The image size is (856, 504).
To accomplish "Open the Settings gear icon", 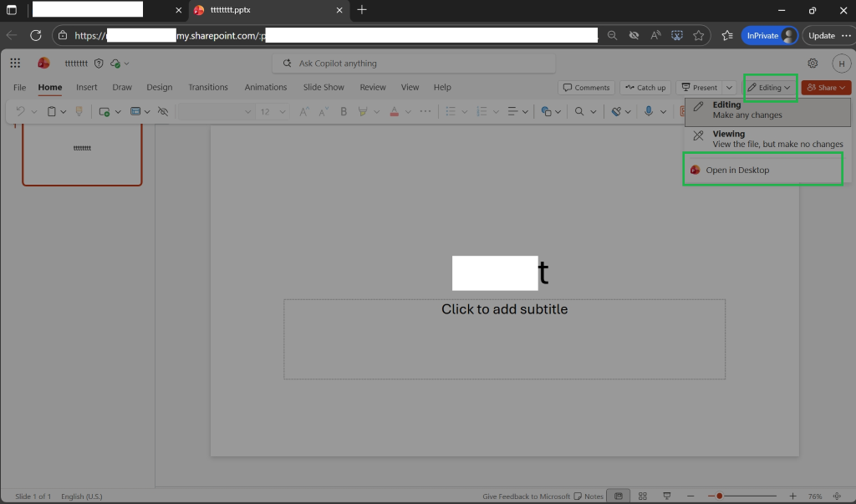I will coord(813,64).
